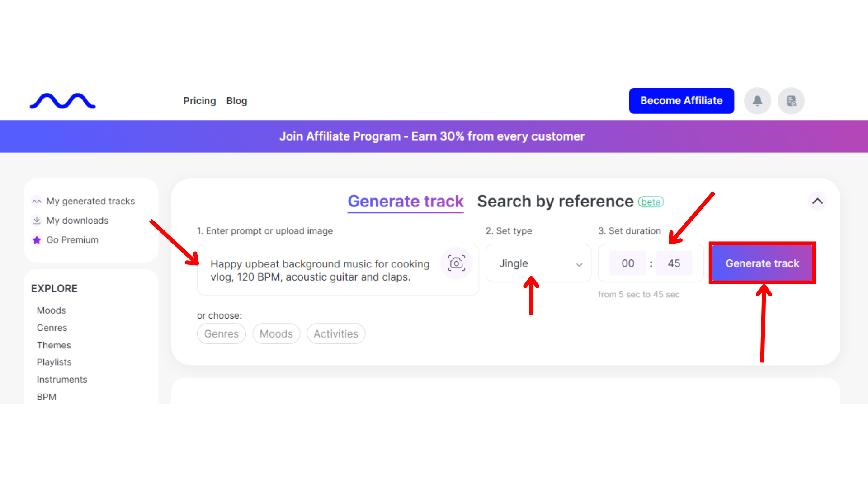Click the My generated tracks wave icon
868x488 pixels.
(x=37, y=202)
